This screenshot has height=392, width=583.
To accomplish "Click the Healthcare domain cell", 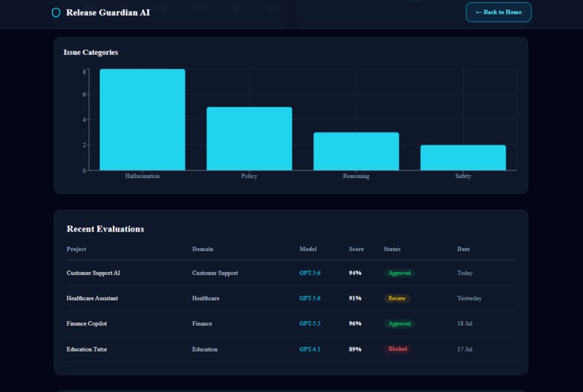I will (205, 298).
